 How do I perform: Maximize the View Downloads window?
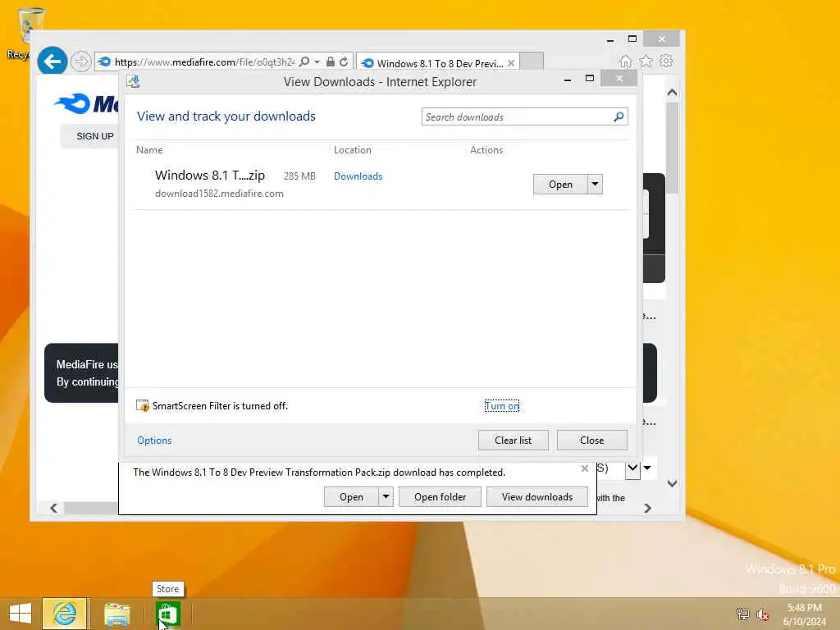[590, 79]
